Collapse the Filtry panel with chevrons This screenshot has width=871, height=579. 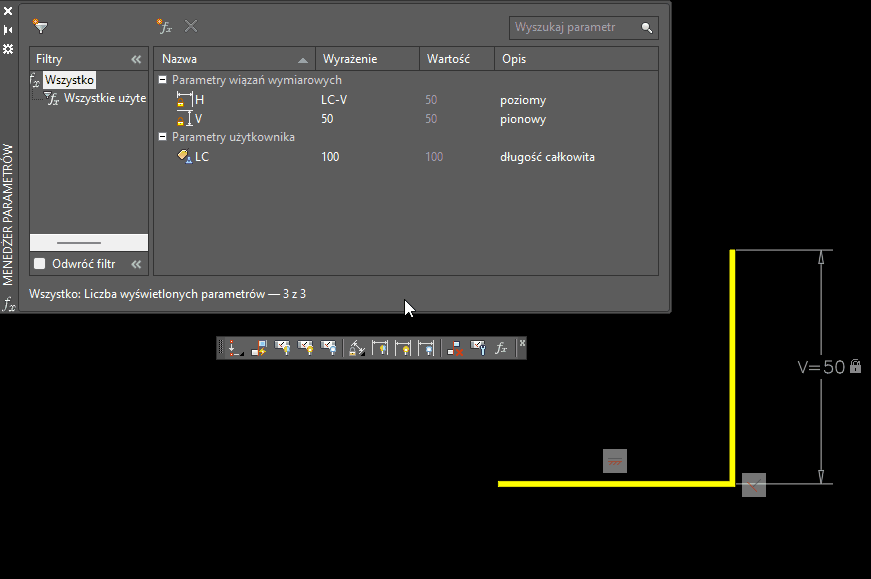(x=136, y=59)
